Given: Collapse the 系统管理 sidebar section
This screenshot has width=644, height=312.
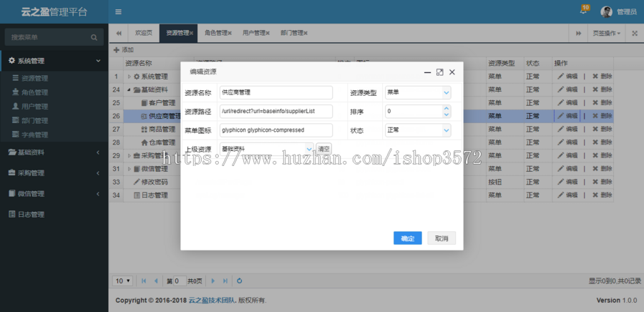Looking at the screenshot, I should (x=54, y=61).
